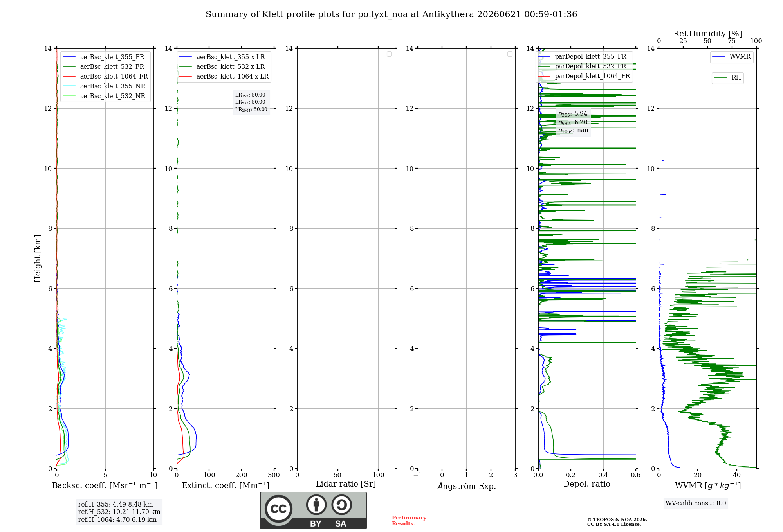Click the CC BY SA 4.0 License text

(x=614, y=524)
